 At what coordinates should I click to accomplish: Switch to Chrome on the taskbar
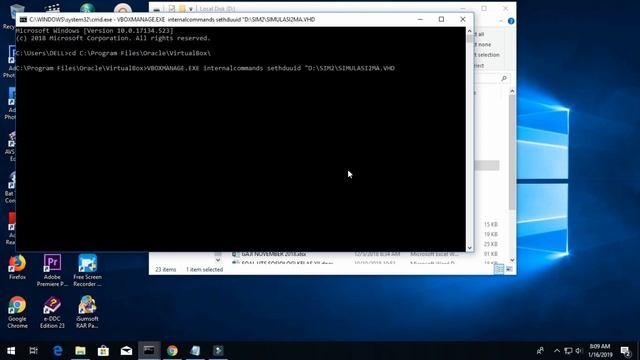tap(172, 351)
